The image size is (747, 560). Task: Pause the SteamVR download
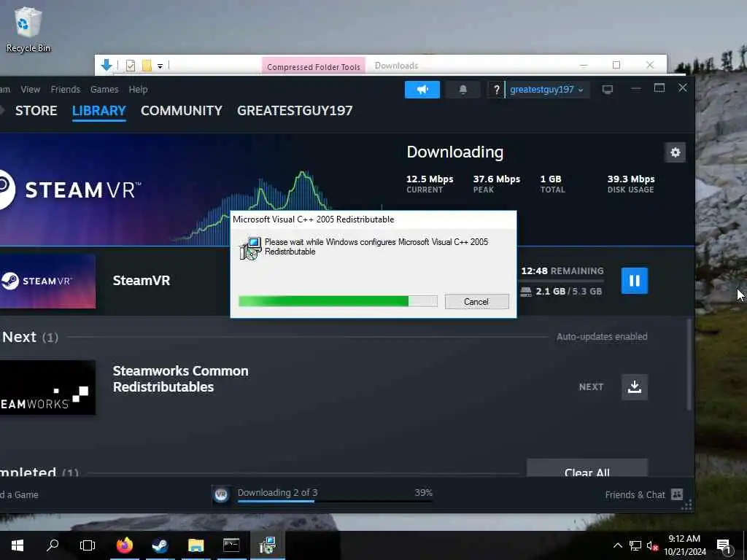634,281
